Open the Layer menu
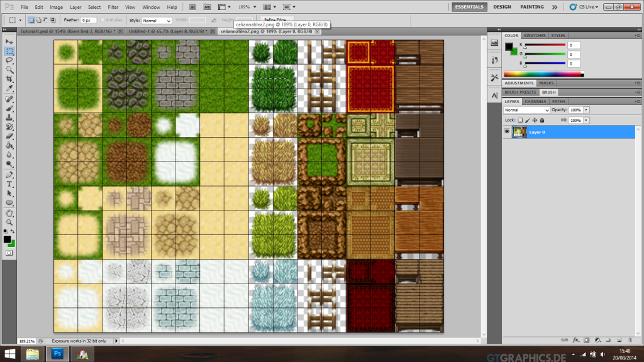 (x=75, y=7)
